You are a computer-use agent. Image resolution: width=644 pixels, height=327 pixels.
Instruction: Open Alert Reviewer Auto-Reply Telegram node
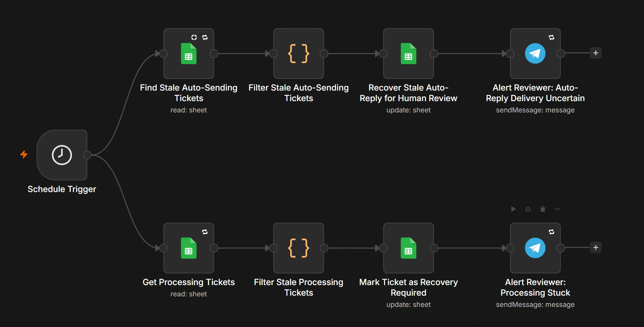[535, 54]
